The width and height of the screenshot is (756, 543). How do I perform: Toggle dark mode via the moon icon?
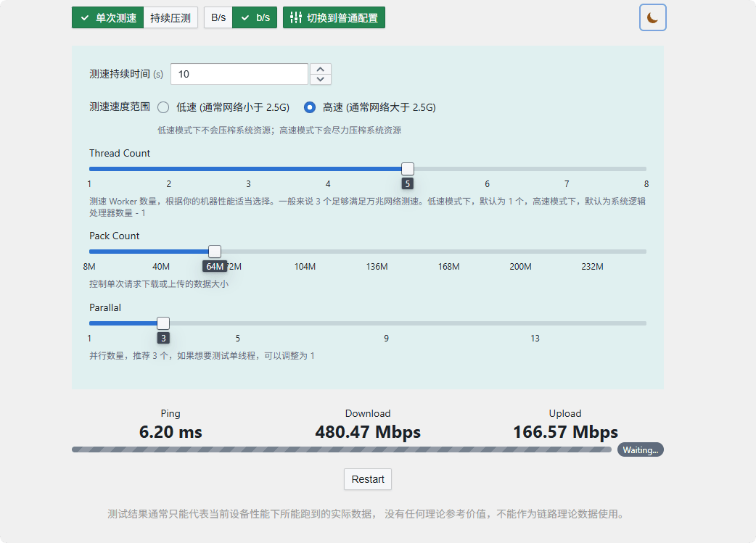(x=652, y=17)
